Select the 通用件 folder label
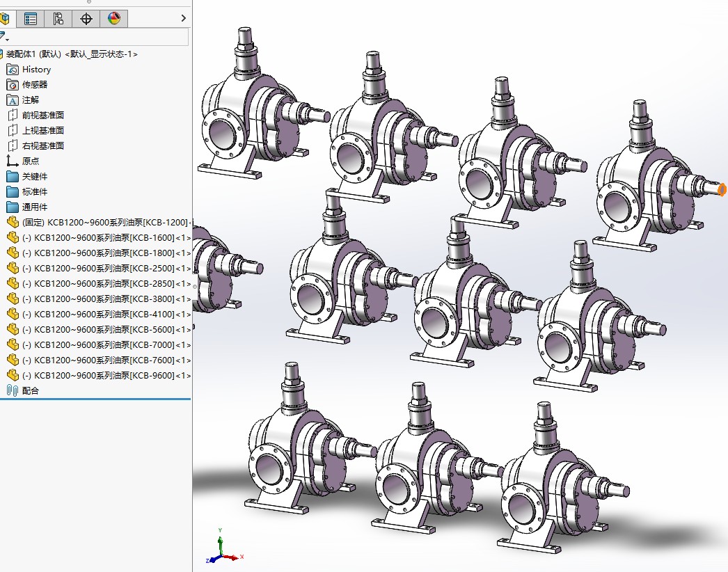728x572 pixels. click(x=35, y=207)
